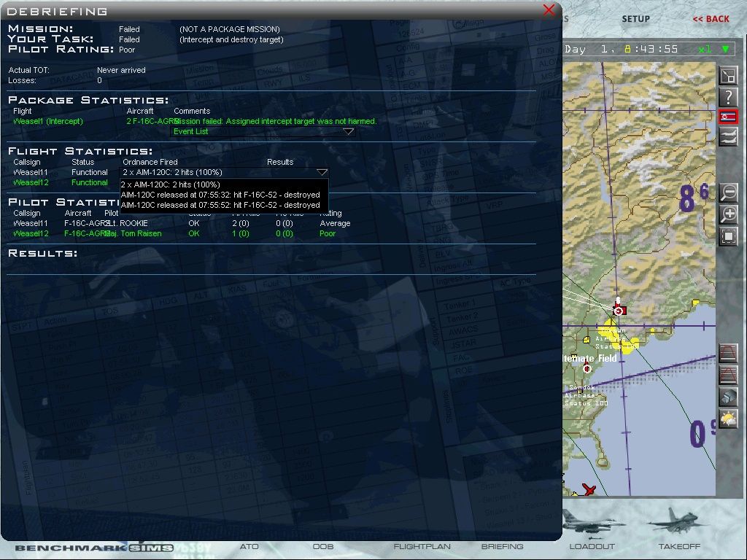This screenshot has width=747, height=560.
Task: Click pilot name Lt. ROOKIE
Action: (x=127, y=223)
